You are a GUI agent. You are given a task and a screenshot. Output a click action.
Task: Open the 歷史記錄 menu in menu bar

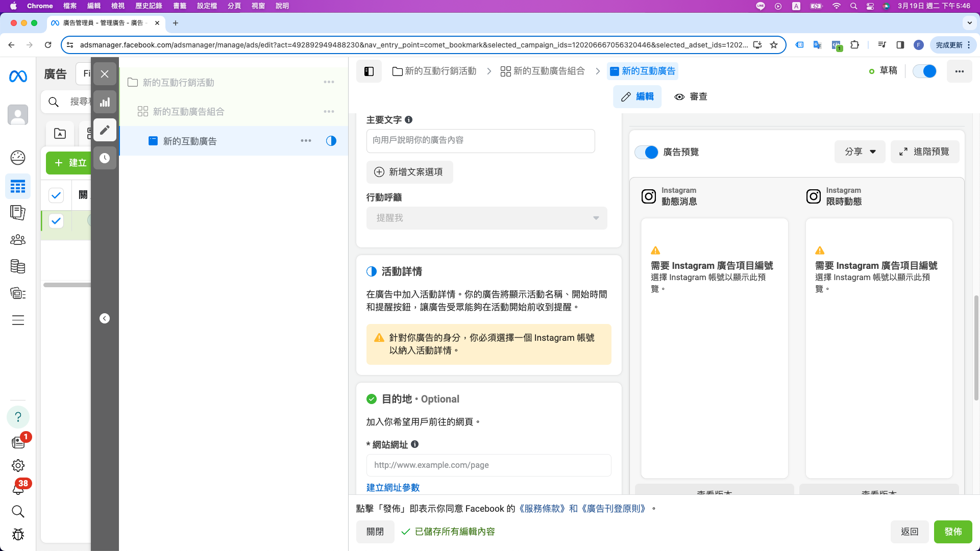tap(149, 6)
